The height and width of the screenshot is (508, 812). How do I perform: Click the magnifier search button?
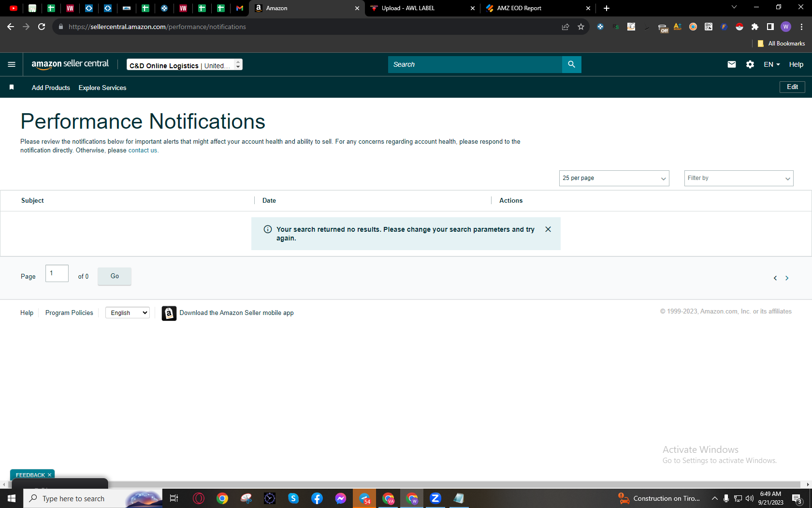(571, 64)
